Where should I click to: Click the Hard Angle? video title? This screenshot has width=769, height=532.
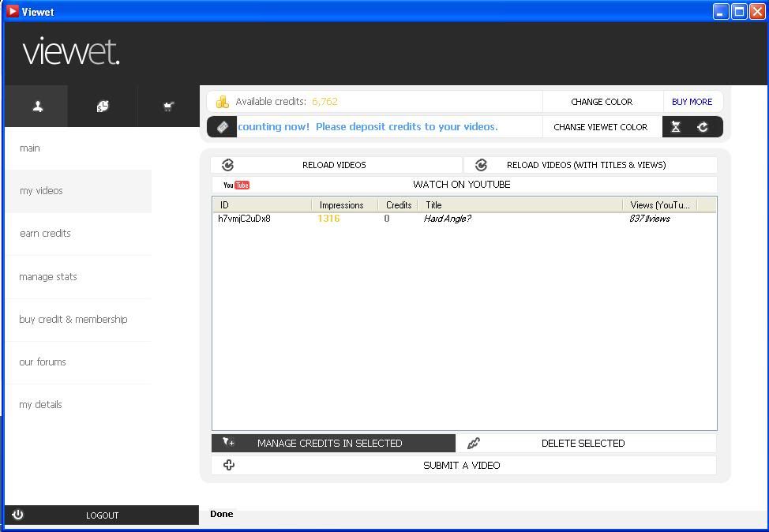point(448,219)
